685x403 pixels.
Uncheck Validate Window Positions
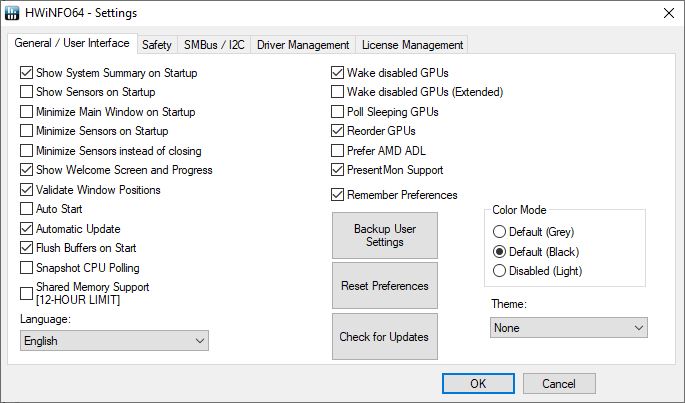tap(27, 189)
